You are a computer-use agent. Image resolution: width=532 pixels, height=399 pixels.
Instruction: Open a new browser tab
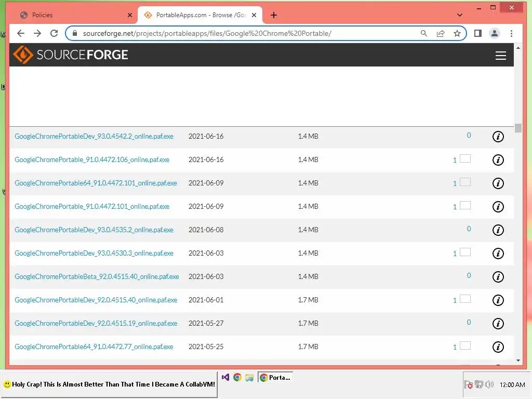point(273,15)
